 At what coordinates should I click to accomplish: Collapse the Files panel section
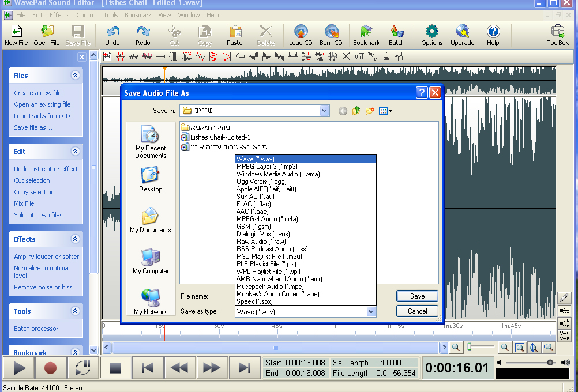click(75, 76)
